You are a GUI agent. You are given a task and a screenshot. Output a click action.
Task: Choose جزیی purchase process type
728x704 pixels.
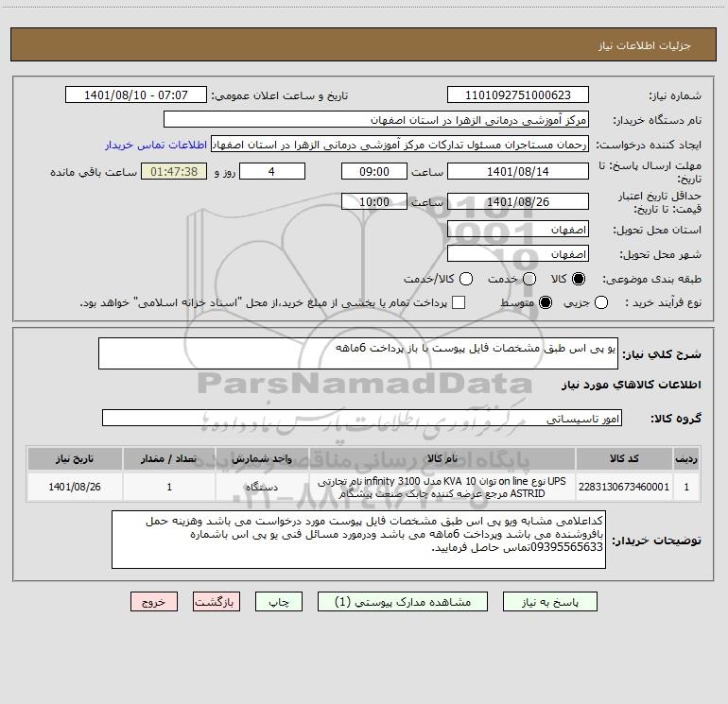coord(601,303)
